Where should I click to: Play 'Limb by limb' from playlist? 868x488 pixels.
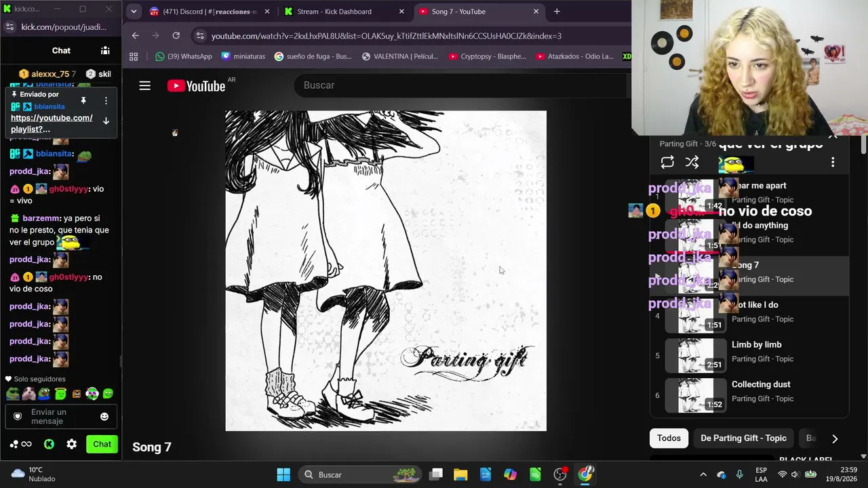click(x=749, y=356)
